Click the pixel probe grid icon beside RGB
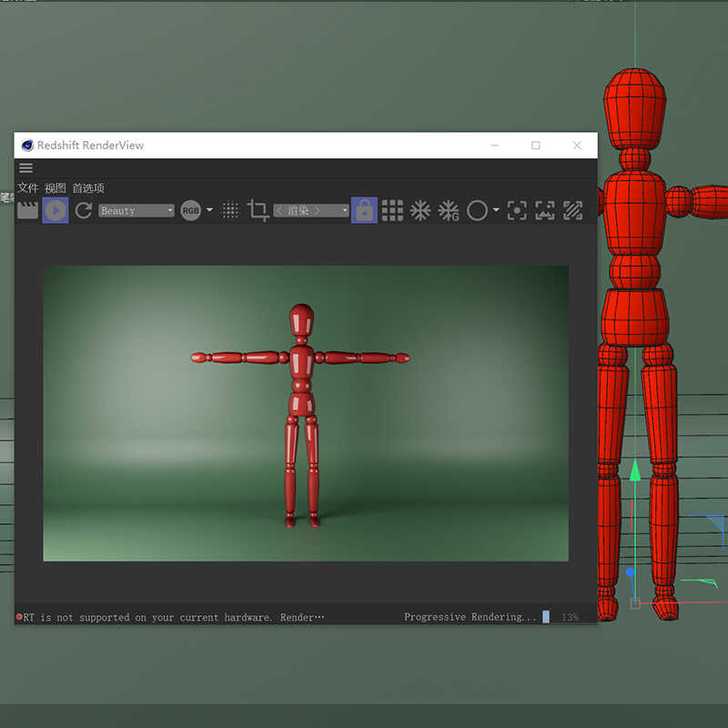This screenshot has width=728, height=728. [x=230, y=210]
